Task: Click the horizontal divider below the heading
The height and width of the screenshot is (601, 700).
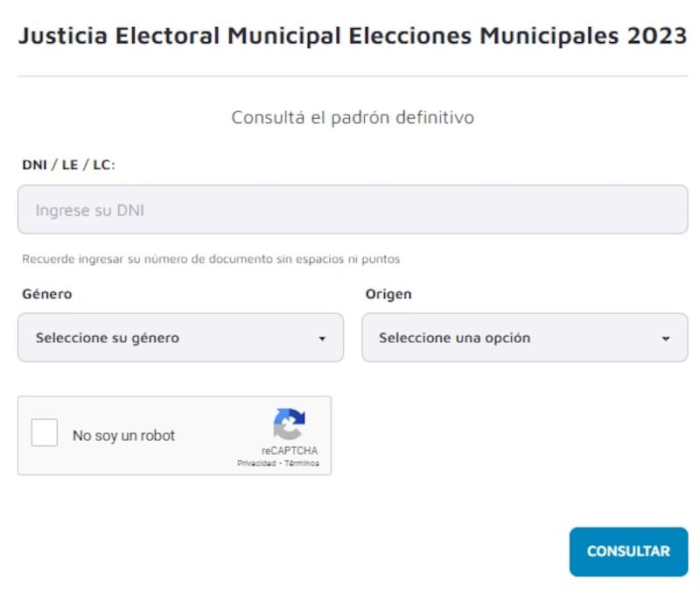Action: (x=352, y=76)
